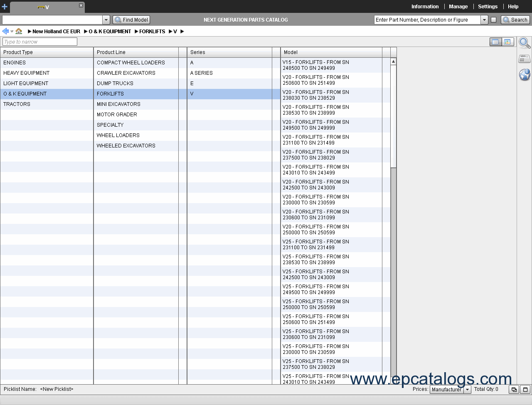The image size is (532, 405).
Task: Open Information menu
Action: click(x=425, y=7)
